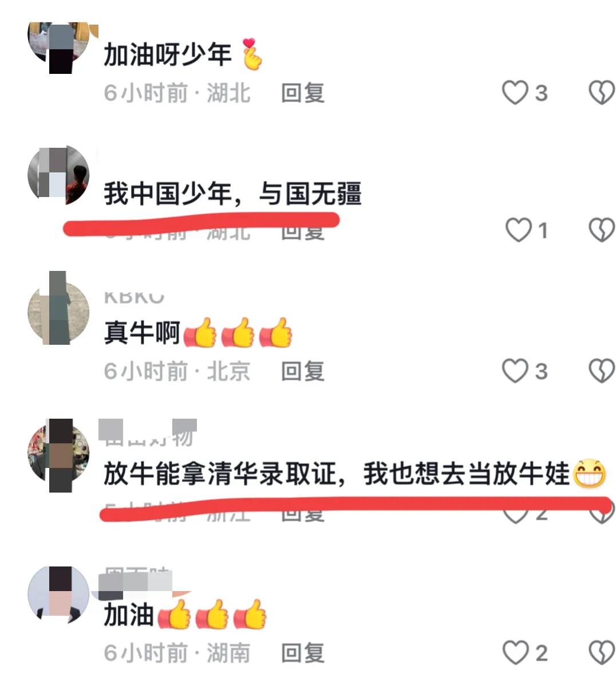Reply to the 加油呀少年 comment

point(303,93)
